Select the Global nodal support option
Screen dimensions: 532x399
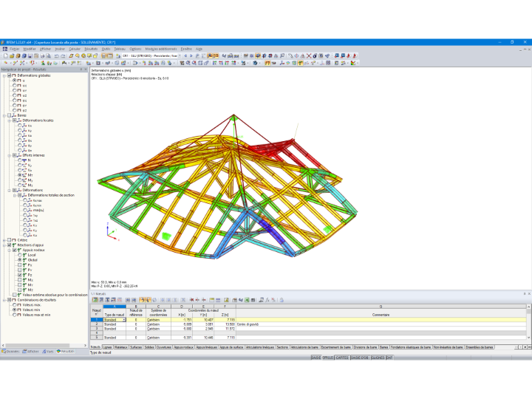[20, 260]
